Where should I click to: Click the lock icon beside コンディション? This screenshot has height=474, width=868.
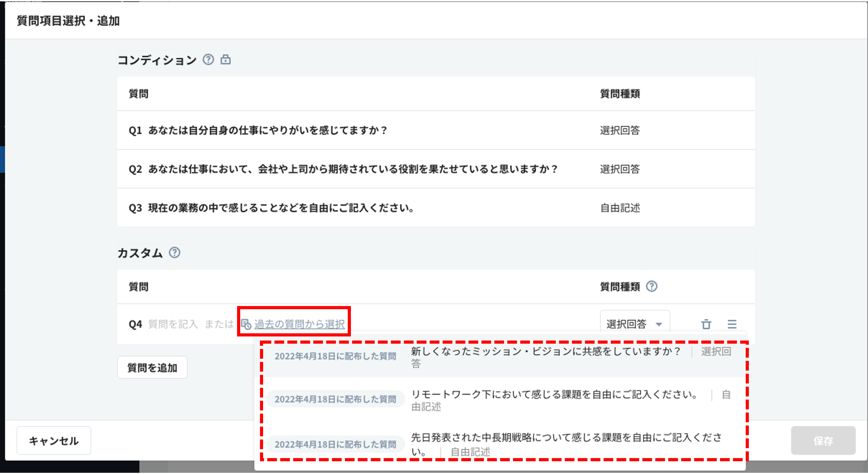coord(225,60)
